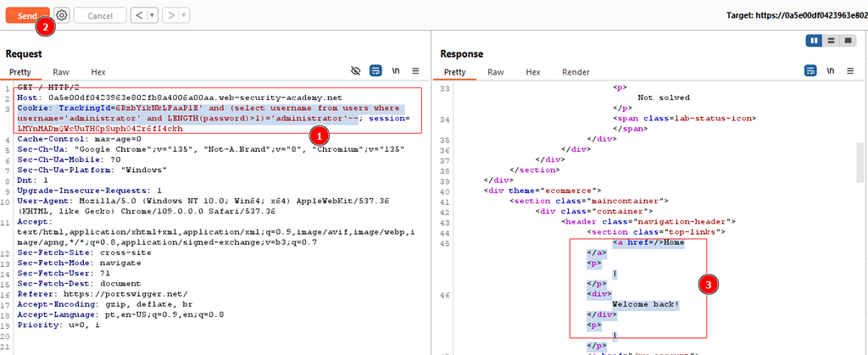Click 'header class="navigation-header"' line

(648, 221)
